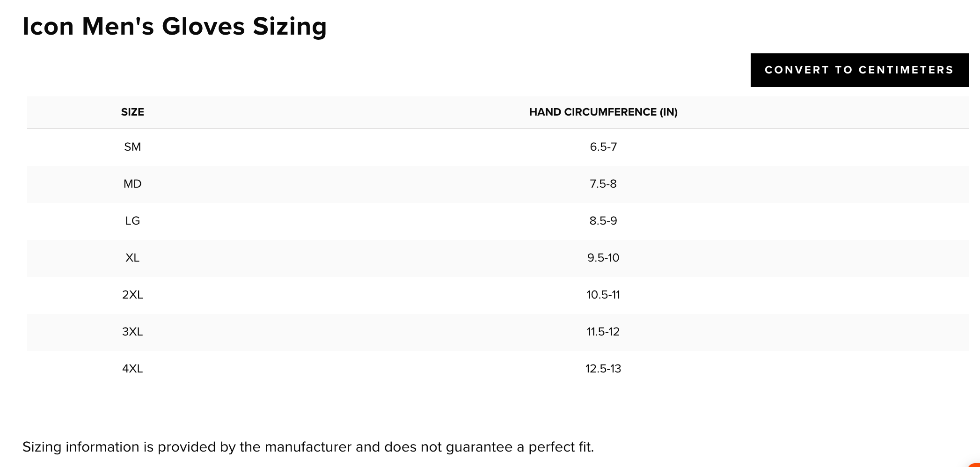The image size is (980, 467).
Task: Click the Icon Men's Gloves Sizing heading
Action: 175,27
